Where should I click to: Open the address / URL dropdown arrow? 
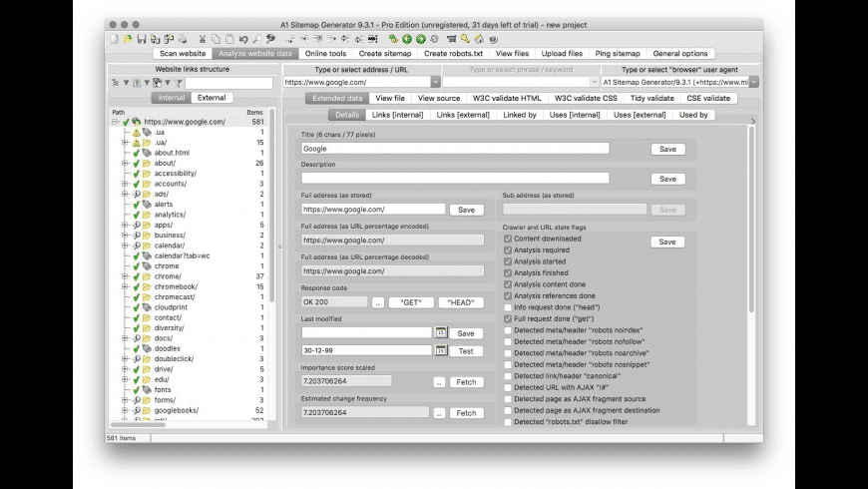pos(436,82)
